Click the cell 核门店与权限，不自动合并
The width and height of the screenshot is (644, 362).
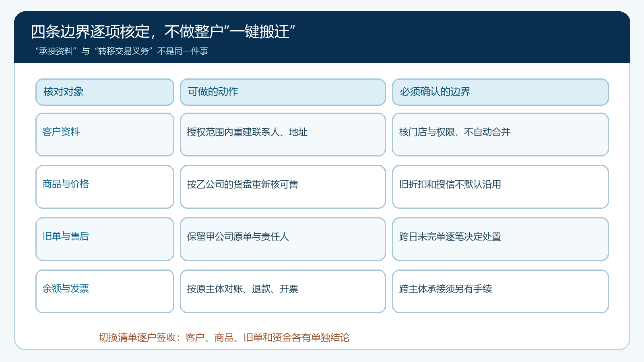tap(500, 134)
